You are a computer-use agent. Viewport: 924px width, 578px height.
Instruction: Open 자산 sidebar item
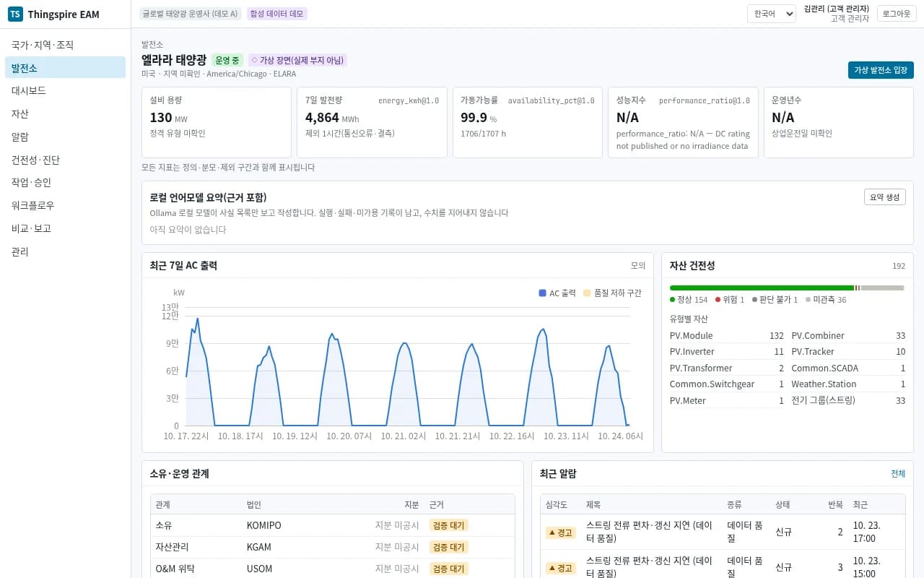coord(65,113)
